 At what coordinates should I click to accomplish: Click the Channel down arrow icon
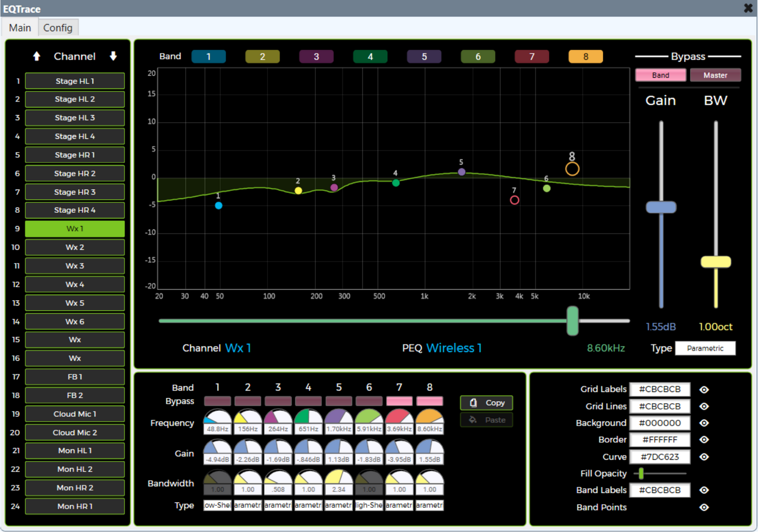coord(113,56)
